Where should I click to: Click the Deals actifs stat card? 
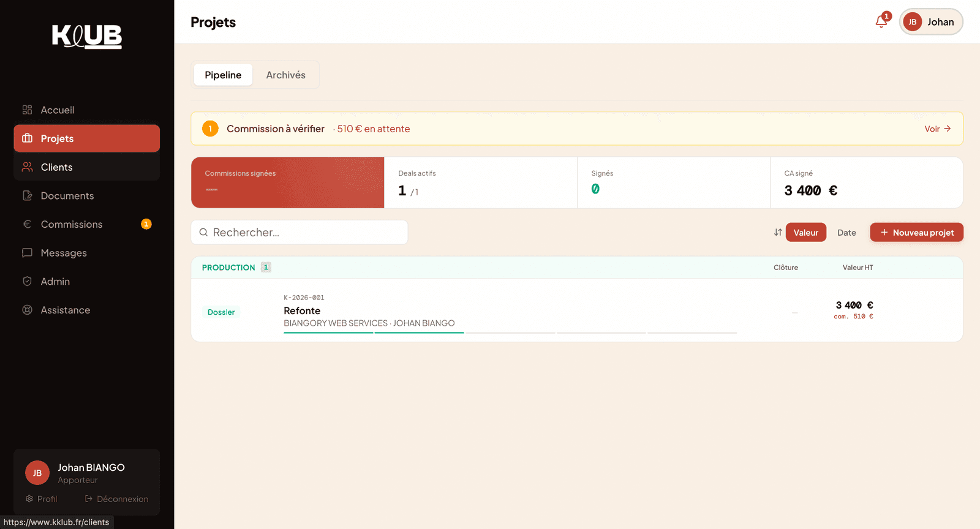[480, 182]
